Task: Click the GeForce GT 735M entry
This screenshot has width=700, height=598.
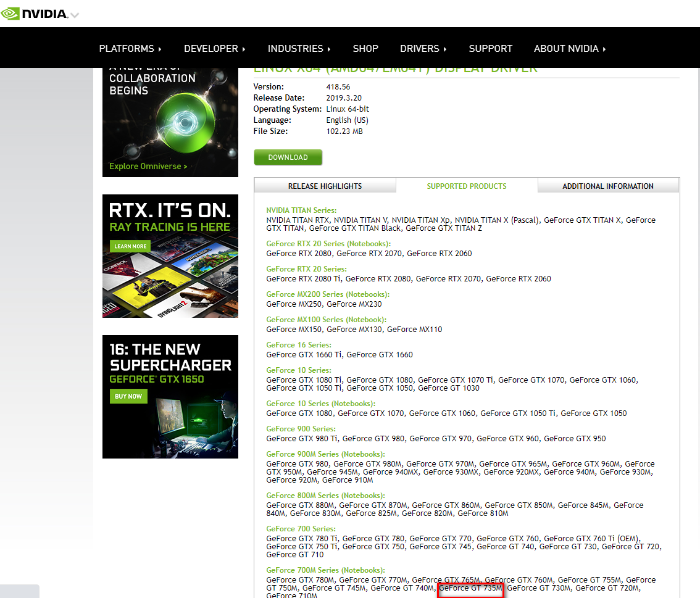Action: pyautogui.click(x=470, y=588)
